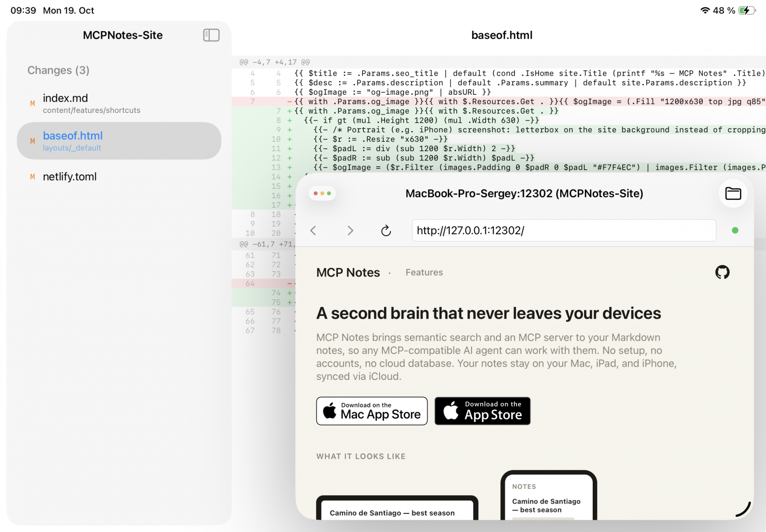Click the diff line containing $ogImage := "og-image.png"
Image resolution: width=766 pixels, height=532 pixels.
pyautogui.click(x=499, y=92)
